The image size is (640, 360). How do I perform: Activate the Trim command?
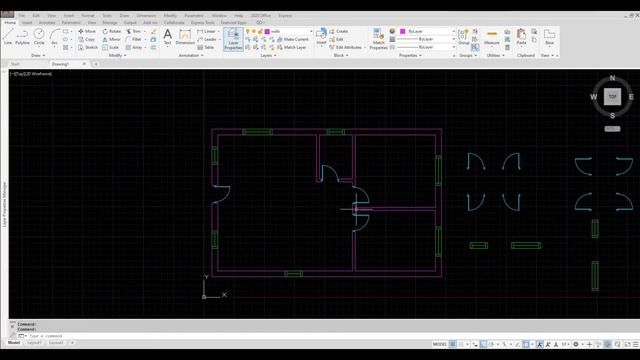click(x=133, y=31)
